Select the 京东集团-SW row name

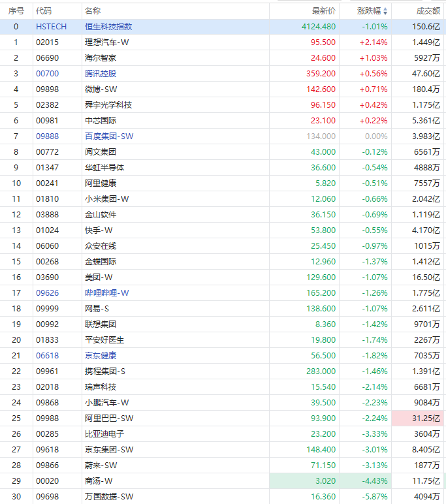[x=109, y=450]
